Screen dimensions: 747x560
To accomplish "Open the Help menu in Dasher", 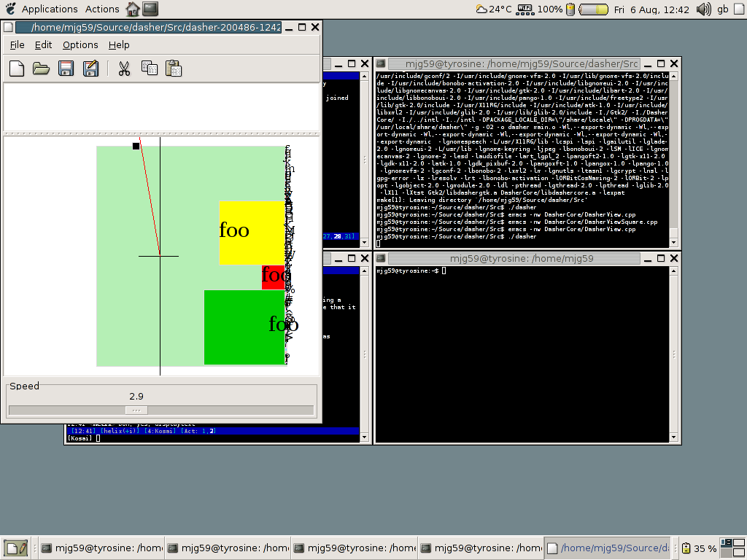I will point(119,44).
